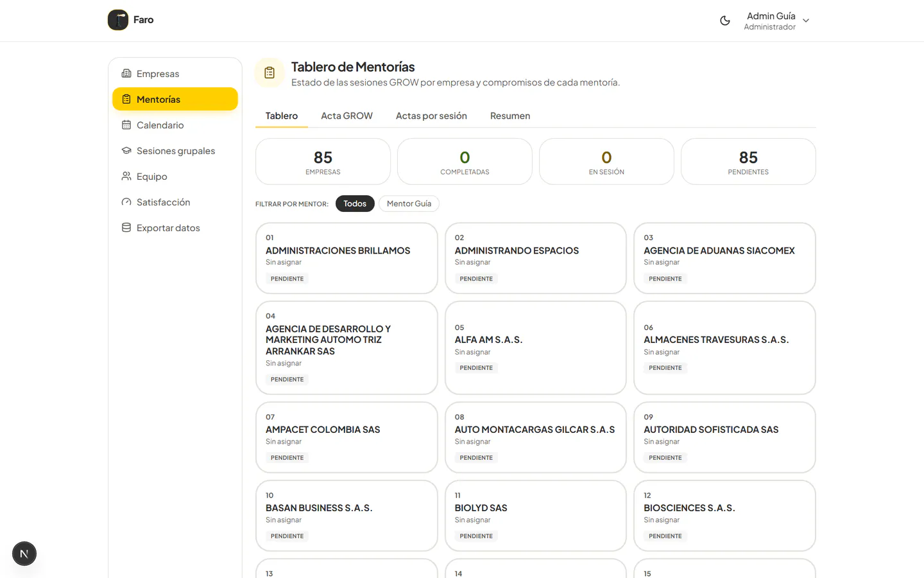The width and height of the screenshot is (924, 578).
Task: Open the ADMINISTRACIONES BRILLAMOS card
Action: (346, 258)
